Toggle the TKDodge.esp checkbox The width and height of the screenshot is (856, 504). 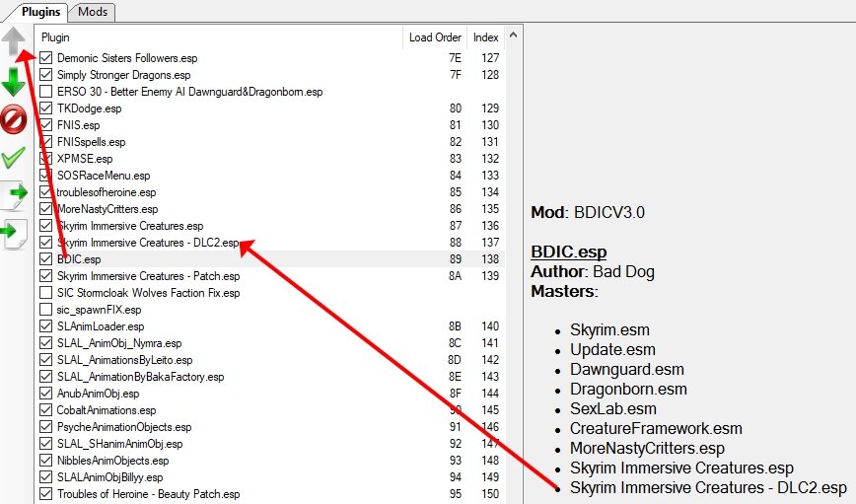[45, 108]
